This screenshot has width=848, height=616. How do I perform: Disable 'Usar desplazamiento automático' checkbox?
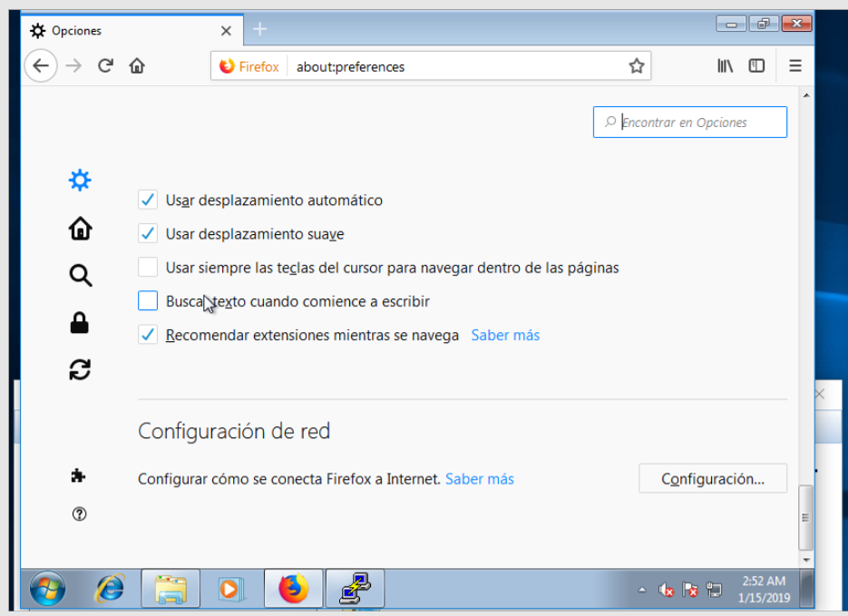click(148, 200)
